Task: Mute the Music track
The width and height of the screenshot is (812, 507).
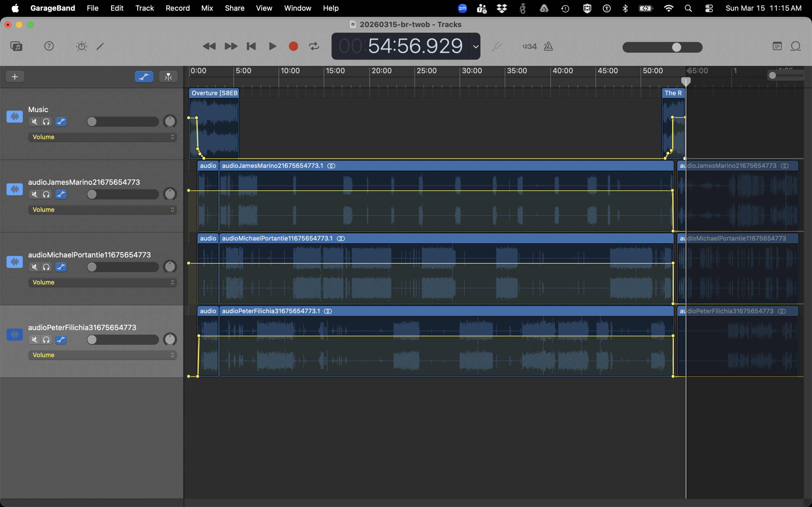Action: tap(34, 122)
